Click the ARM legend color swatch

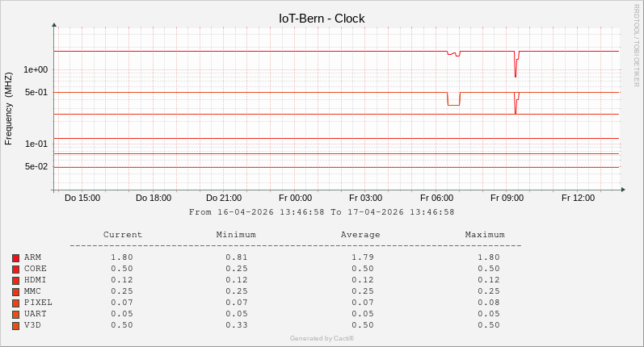[15, 257]
